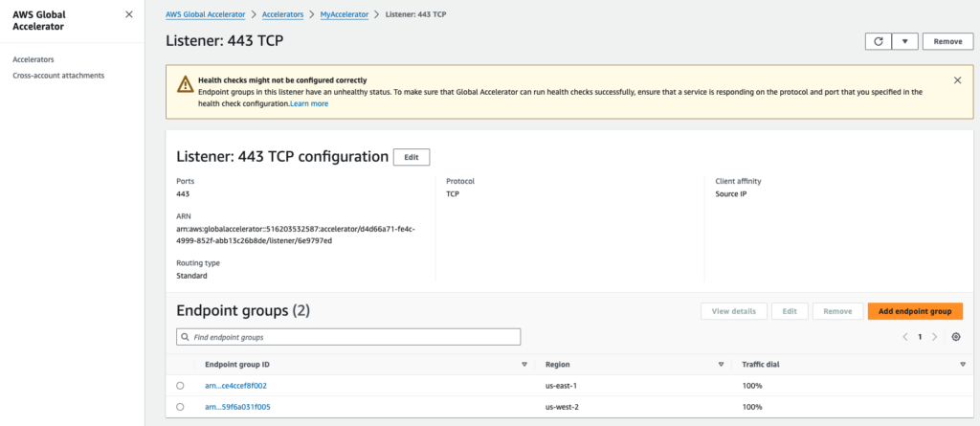The width and height of the screenshot is (980, 426).
Task: Click the endpoint groups Edit button
Action: click(x=790, y=311)
